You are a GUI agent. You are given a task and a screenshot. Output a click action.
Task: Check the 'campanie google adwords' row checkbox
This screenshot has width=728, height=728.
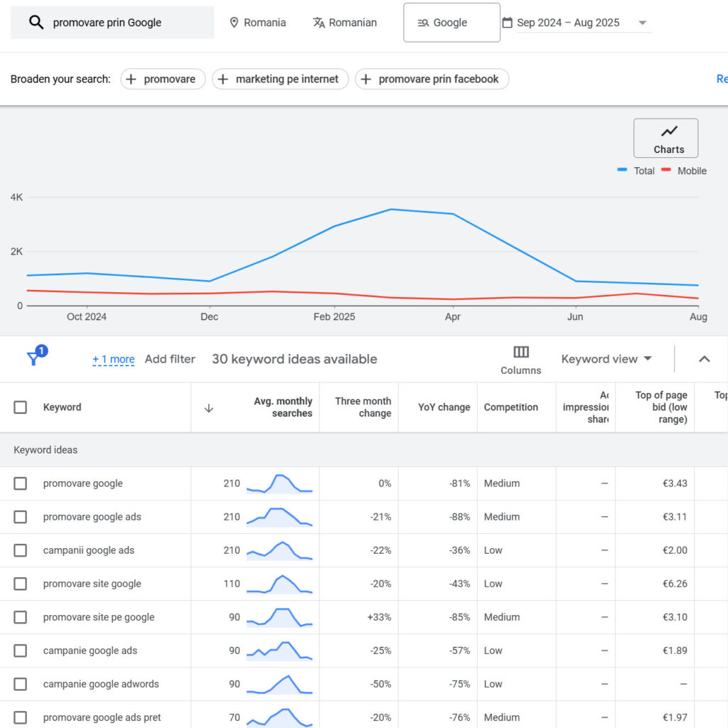[x=21, y=684]
